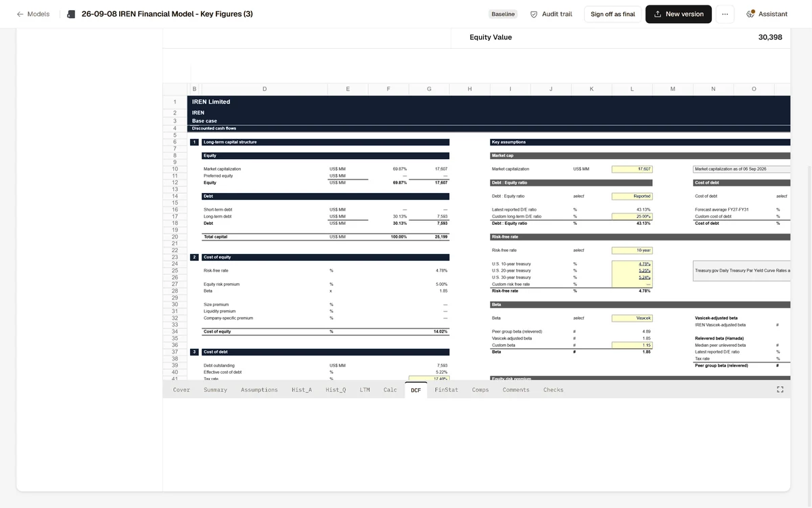812x508 pixels.
Task: Open the Debt : Equity ratio 'Reported' selector
Action: click(632, 196)
